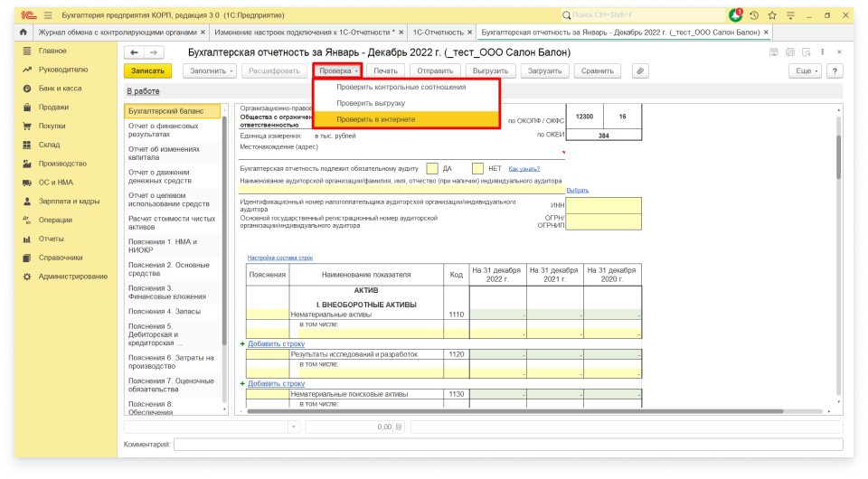Open Руководителю section in sidebar
The height and width of the screenshot is (479, 868).
point(63,70)
